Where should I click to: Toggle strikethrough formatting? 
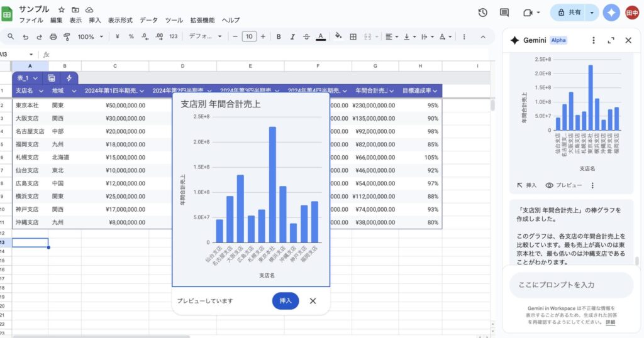pos(306,36)
